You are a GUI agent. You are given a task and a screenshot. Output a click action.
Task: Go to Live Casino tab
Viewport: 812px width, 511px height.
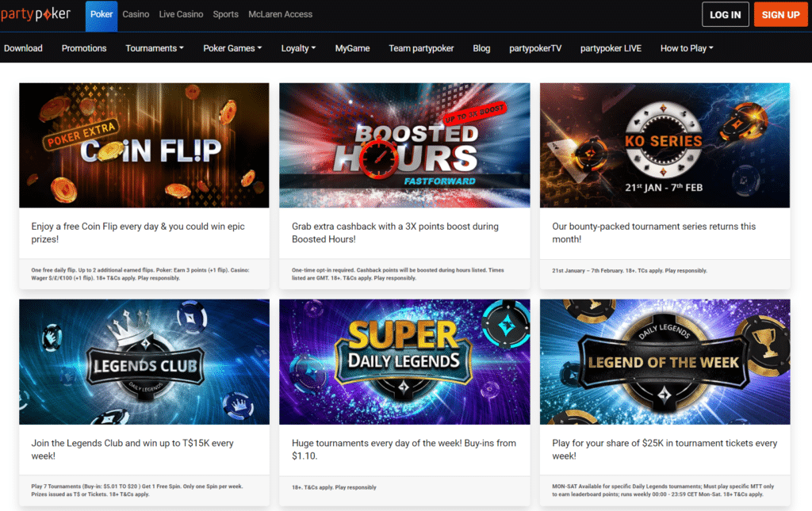(x=181, y=14)
